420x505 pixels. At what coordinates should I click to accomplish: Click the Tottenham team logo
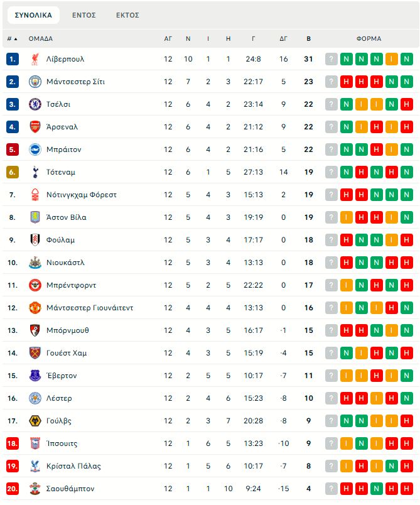point(35,172)
